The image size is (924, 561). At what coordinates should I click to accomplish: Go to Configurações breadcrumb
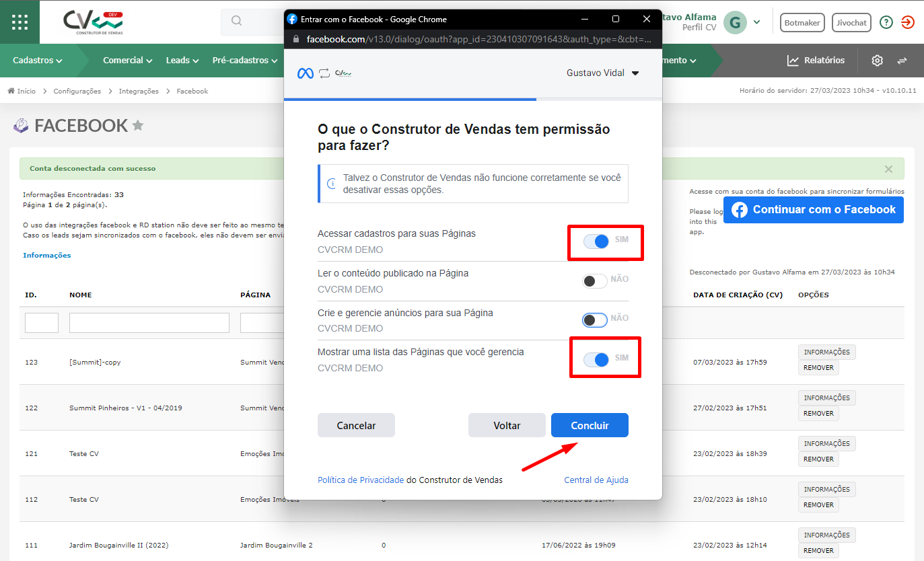tap(77, 91)
